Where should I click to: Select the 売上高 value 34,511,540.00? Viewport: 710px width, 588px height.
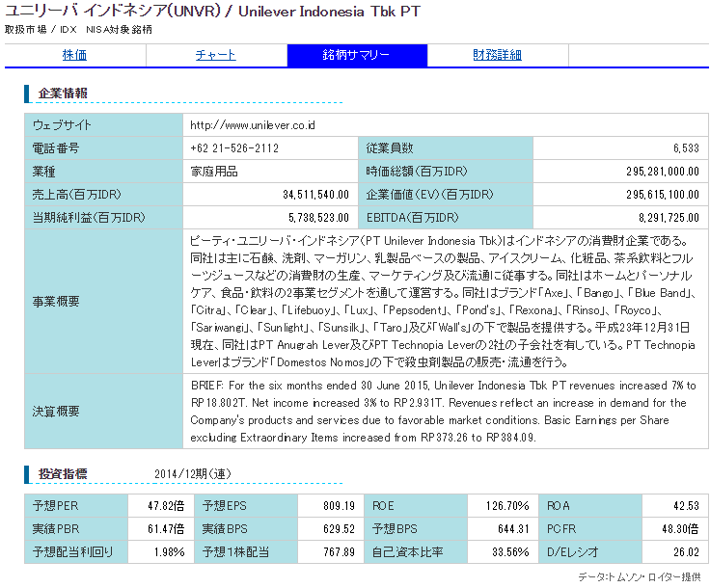tap(316, 195)
